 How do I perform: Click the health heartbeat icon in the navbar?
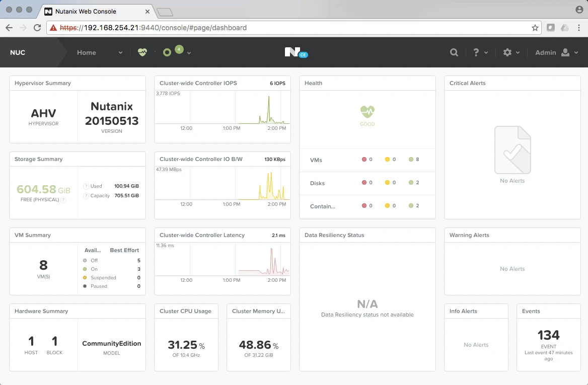coord(142,52)
